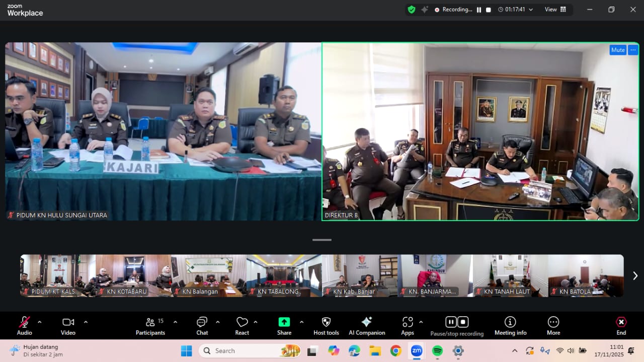Image resolution: width=644 pixels, height=362 pixels.
Task: Open the View layout menu
Action: coord(555,10)
